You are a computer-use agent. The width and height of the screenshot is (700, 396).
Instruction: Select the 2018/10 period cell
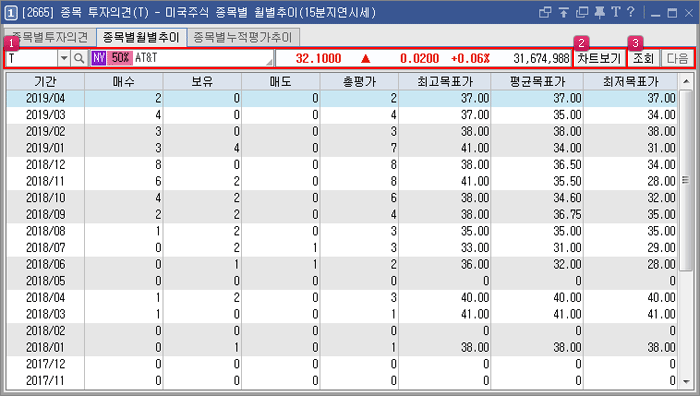(x=46, y=198)
